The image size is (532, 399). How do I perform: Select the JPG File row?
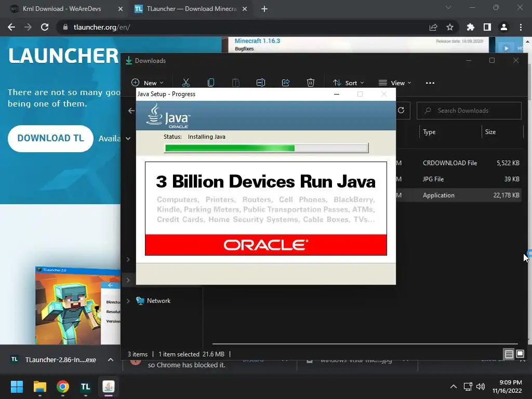[x=459, y=179]
